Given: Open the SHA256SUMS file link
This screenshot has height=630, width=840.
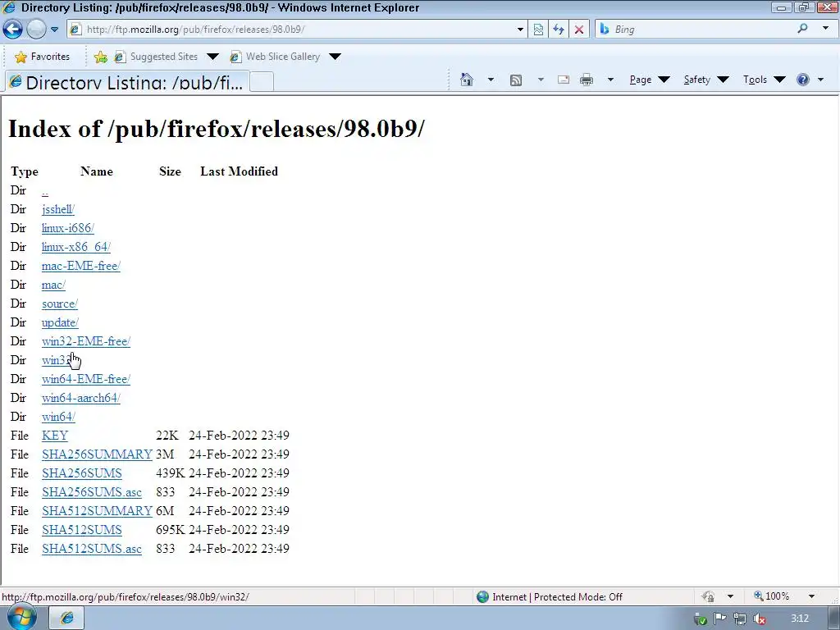Looking at the screenshot, I should tap(81, 473).
